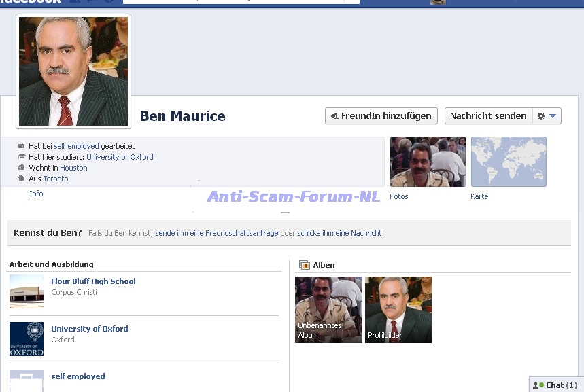Viewport: 584px width, 392px height.
Task: Open Flour Bluff High School page link
Action: [93, 281]
